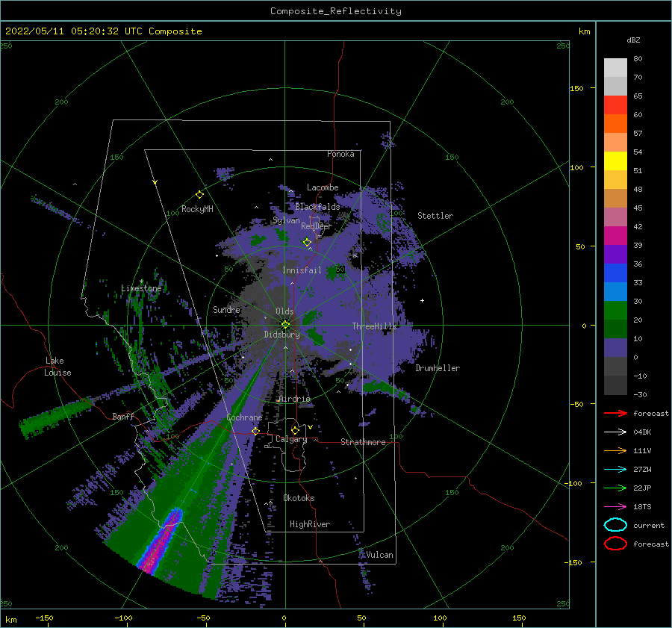Click the white asterisk marker above Limestone
Screen dimensions: 672x628
coord(141,282)
